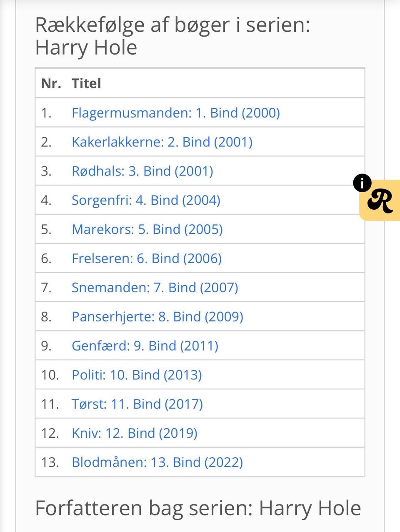Screen dimensions: 400x532
Task: Go to Sorgenfri: 4. Bind (2004)
Action: point(145,201)
